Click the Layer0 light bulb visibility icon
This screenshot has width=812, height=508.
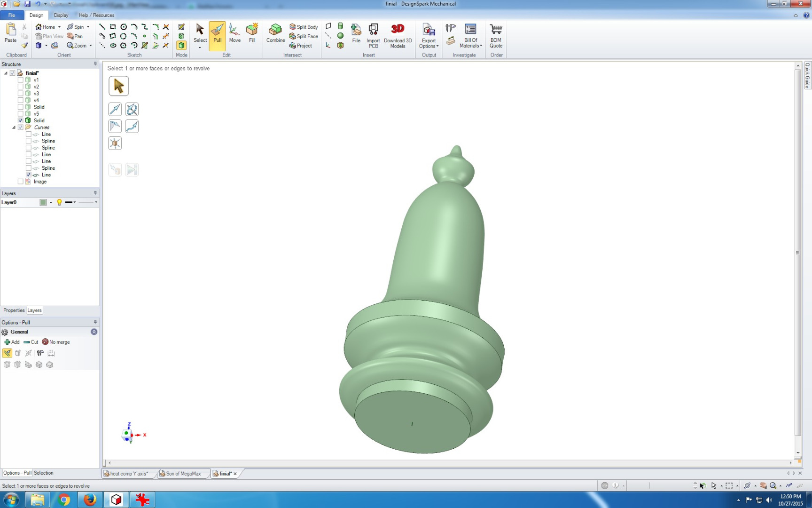[59, 202]
